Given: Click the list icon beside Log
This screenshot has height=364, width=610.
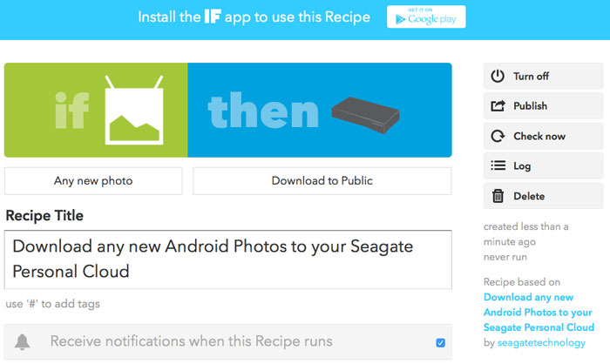Looking at the screenshot, I should pos(498,165).
